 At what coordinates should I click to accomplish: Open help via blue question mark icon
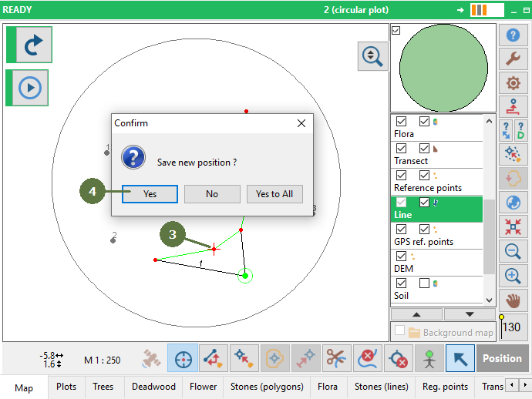pos(513,35)
